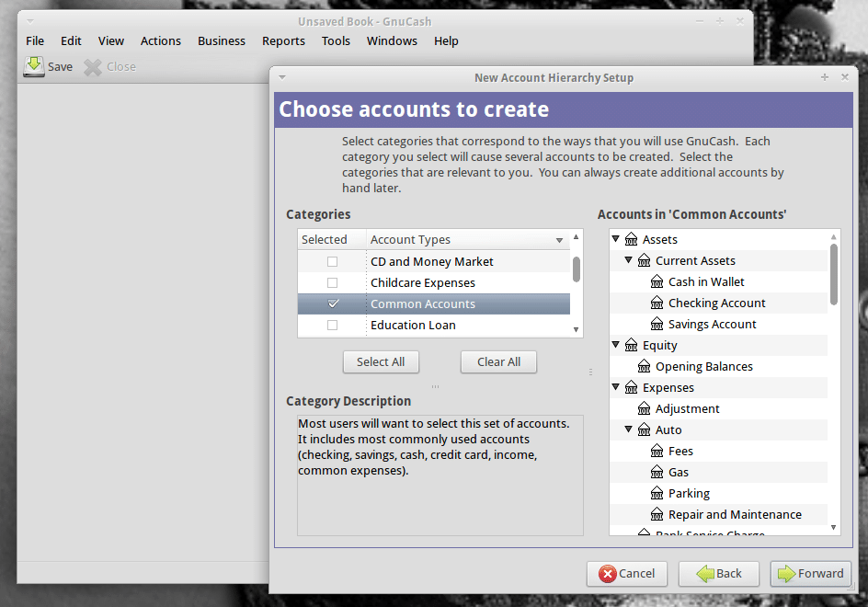Check the Childcare Expenses category box
The image size is (868, 607).
332,283
